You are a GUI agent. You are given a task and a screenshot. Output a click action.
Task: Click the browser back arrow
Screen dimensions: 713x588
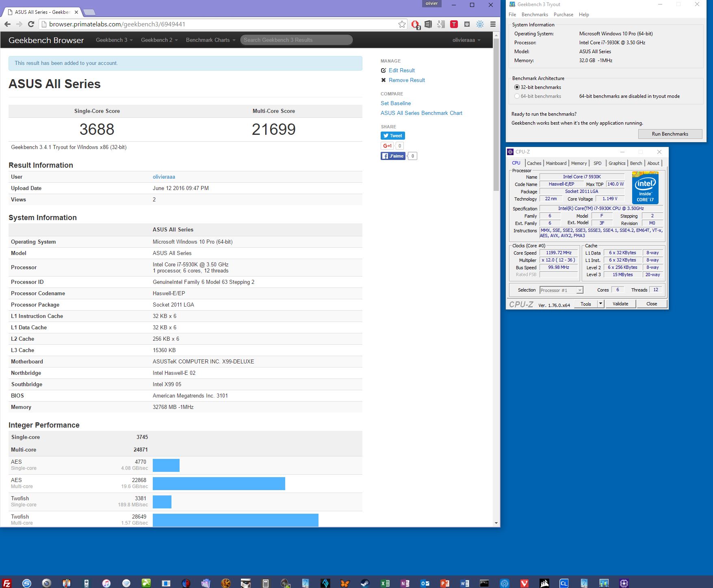pyautogui.click(x=7, y=24)
